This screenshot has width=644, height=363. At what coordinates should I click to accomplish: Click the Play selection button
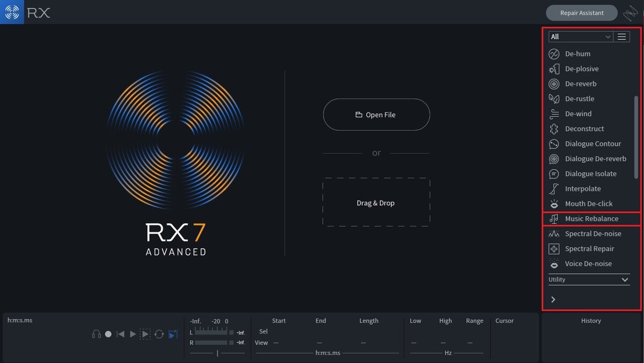click(145, 334)
